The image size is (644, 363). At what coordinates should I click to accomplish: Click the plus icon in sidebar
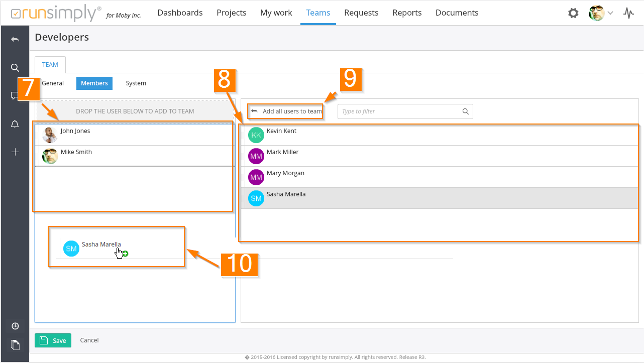click(15, 152)
